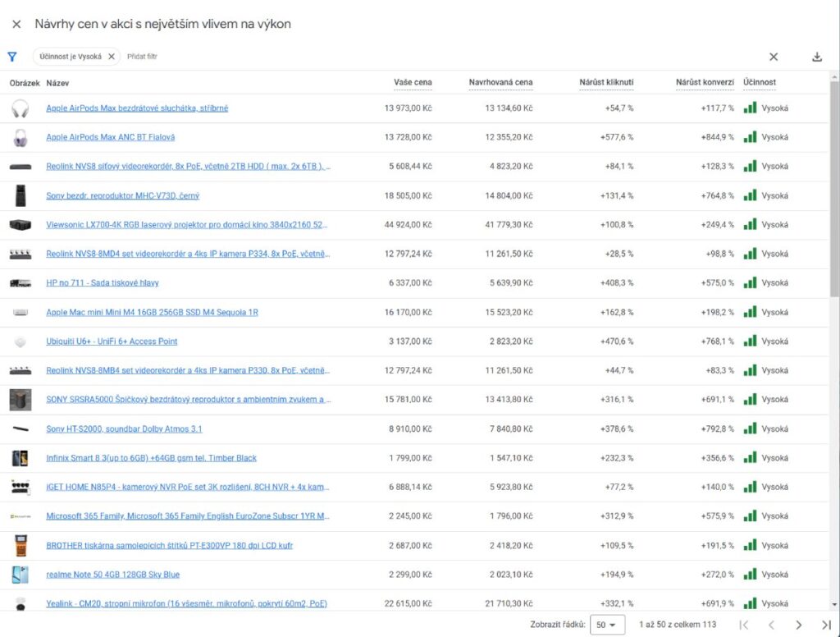Open HP no 711 Sada tiskové hlavy link
The width and height of the screenshot is (840, 637).
click(x=103, y=282)
